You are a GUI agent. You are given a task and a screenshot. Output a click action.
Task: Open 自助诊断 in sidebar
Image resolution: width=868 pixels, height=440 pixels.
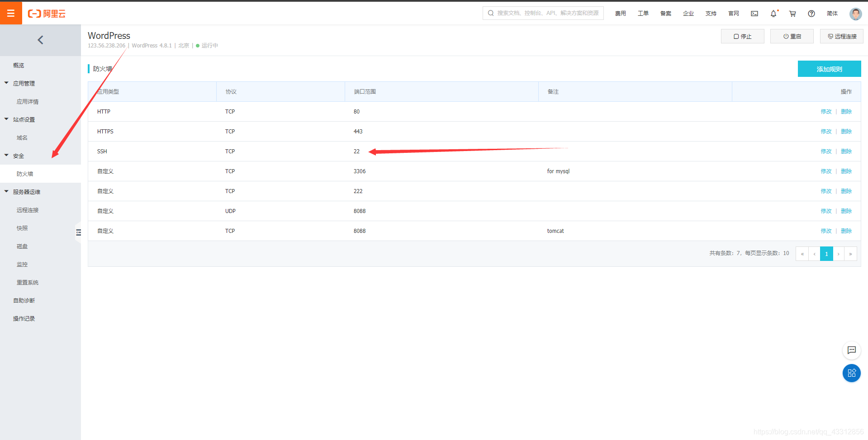[x=24, y=300]
